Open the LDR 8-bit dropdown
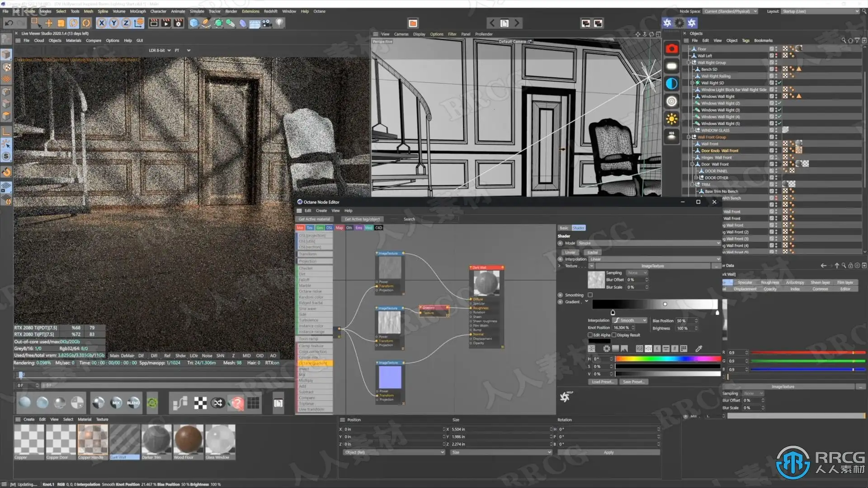The width and height of the screenshot is (868, 488). tap(159, 51)
